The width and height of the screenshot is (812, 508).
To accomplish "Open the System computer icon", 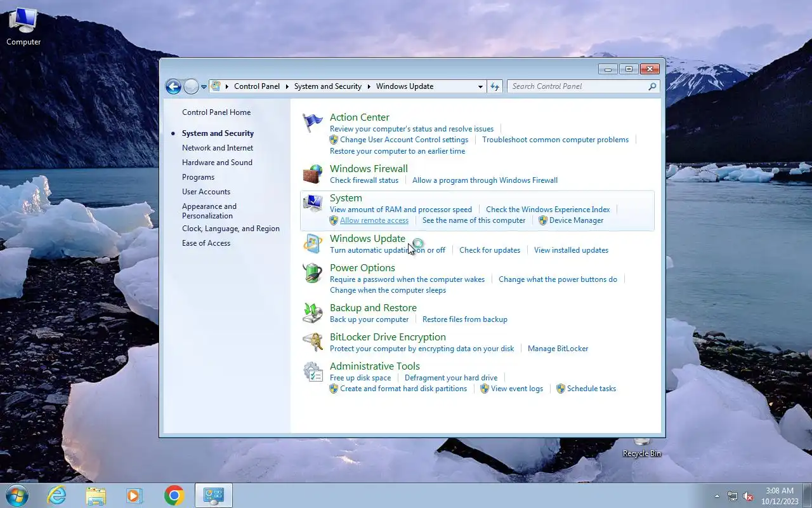I will (313, 203).
